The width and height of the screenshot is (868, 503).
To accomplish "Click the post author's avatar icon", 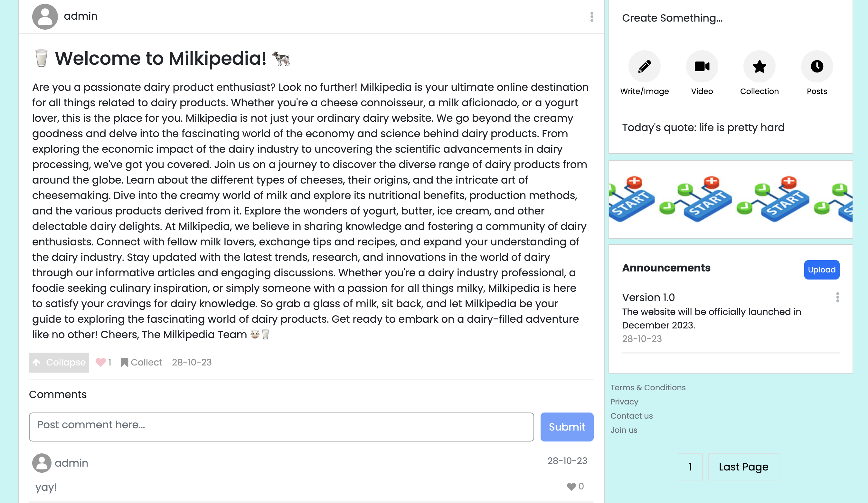I will point(45,16).
